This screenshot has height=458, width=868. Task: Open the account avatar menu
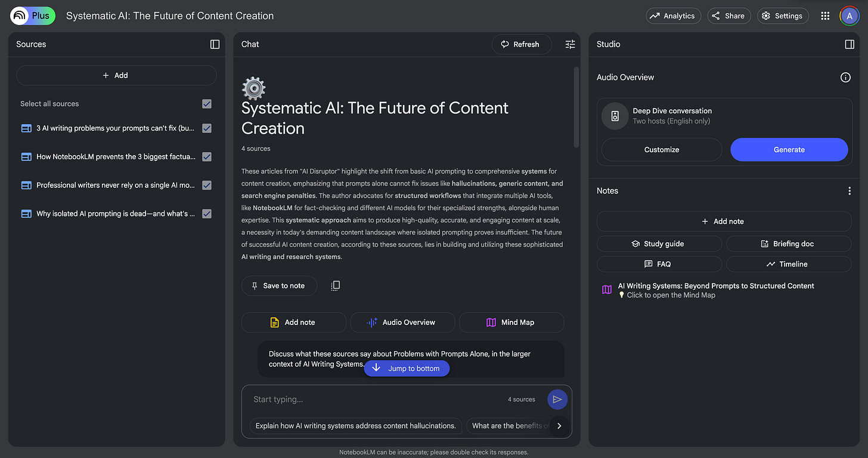point(850,16)
